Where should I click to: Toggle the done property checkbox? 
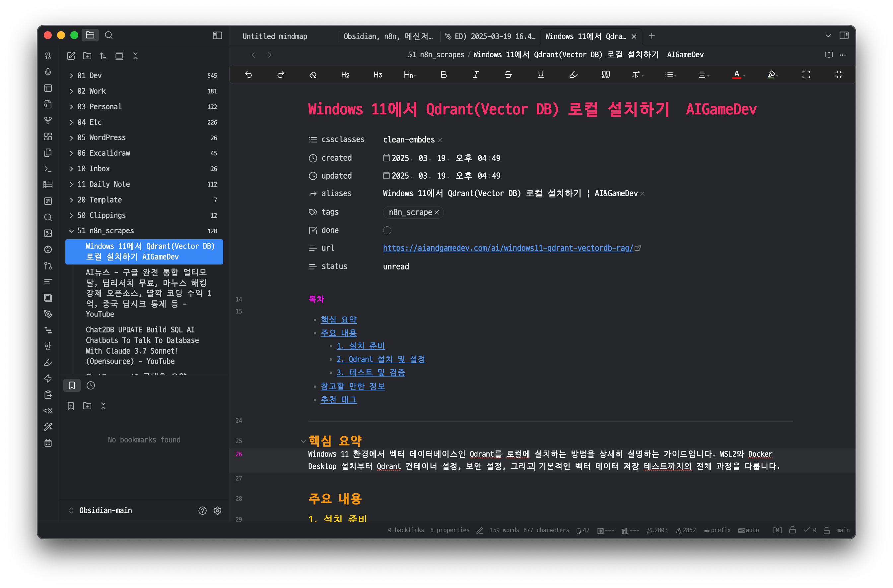(387, 230)
